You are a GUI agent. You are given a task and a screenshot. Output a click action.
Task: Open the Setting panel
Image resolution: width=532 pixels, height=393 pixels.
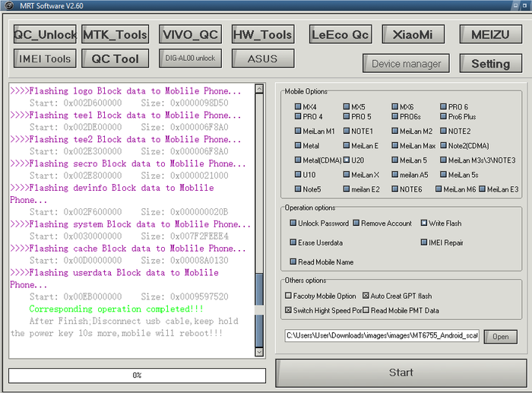coord(490,64)
